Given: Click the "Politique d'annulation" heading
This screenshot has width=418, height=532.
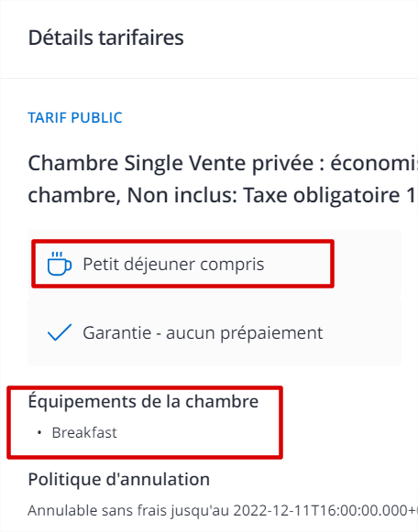Looking at the screenshot, I should click(119, 480).
